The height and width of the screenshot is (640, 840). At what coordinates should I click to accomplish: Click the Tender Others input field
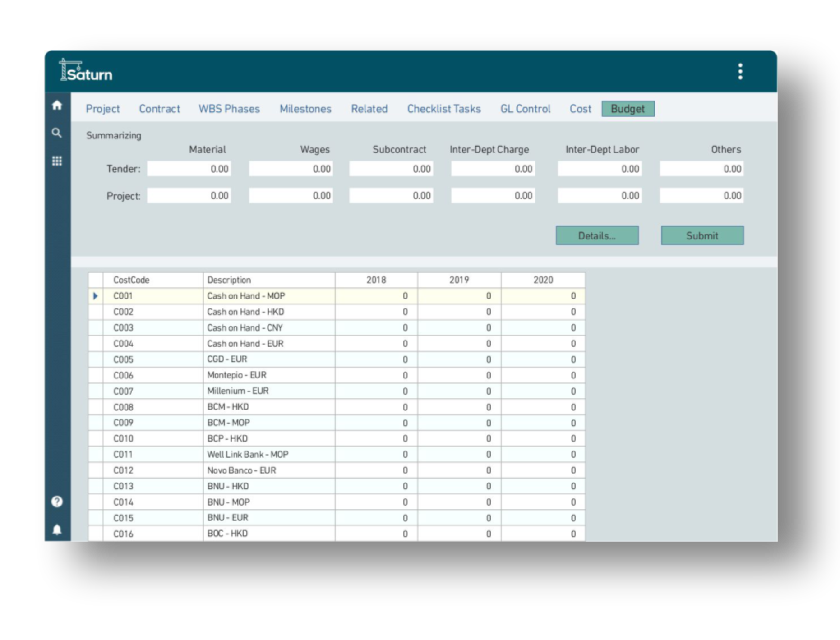click(x=702, y=169)
